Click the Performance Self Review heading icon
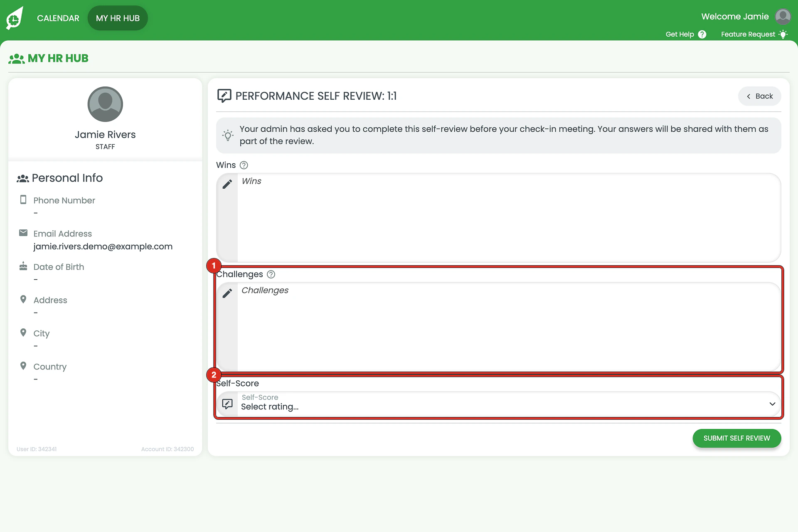 [x=224, y=96]
